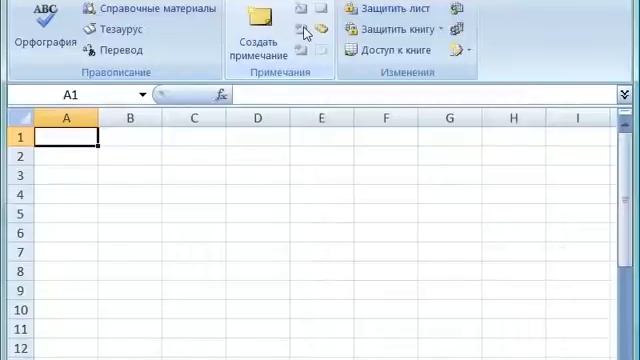The height and width of the screenshot is (360, 640).
Task: Open the Тезаурус tool
Action: (x=113, y=29)
